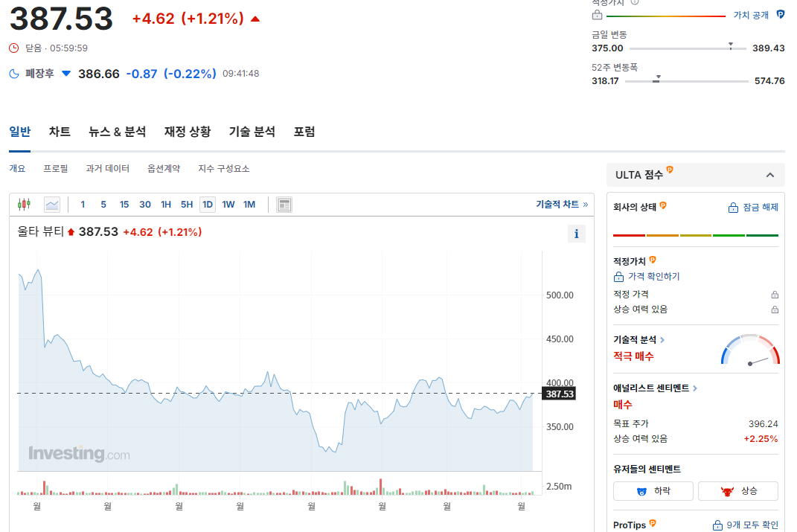This screenshot has width=797, height=532.
Task: Click the red up-arrow beside price change
Action: 256,19
